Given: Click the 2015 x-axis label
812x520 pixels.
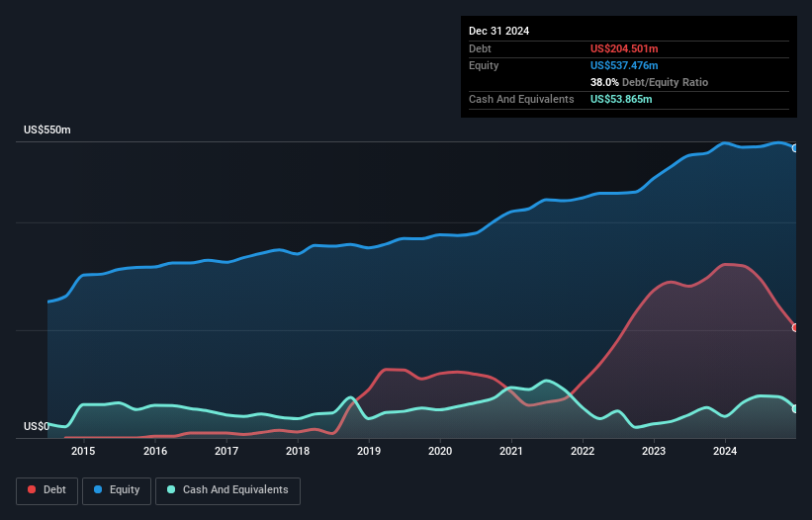Looking at the screenshot, I should 83,451.
